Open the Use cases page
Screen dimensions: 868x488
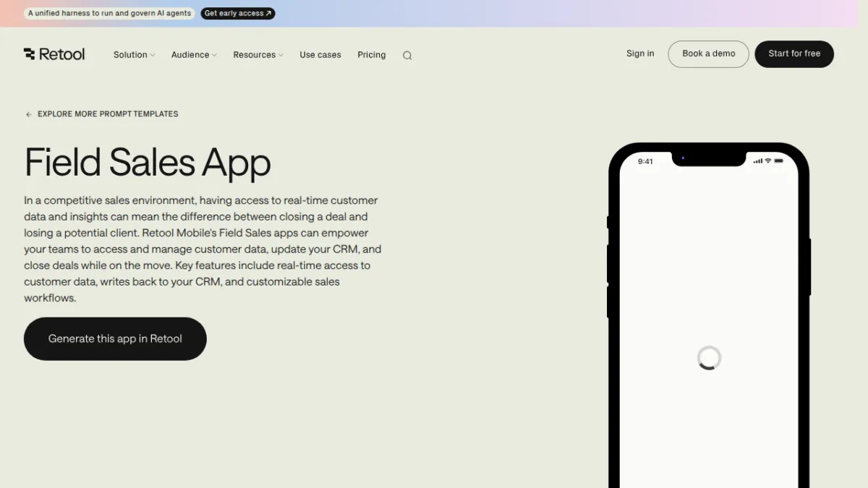tap(320, 55)
